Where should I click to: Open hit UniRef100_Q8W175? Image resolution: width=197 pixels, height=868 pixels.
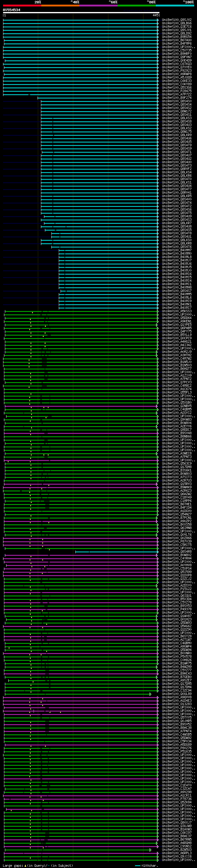click(177, 131)
